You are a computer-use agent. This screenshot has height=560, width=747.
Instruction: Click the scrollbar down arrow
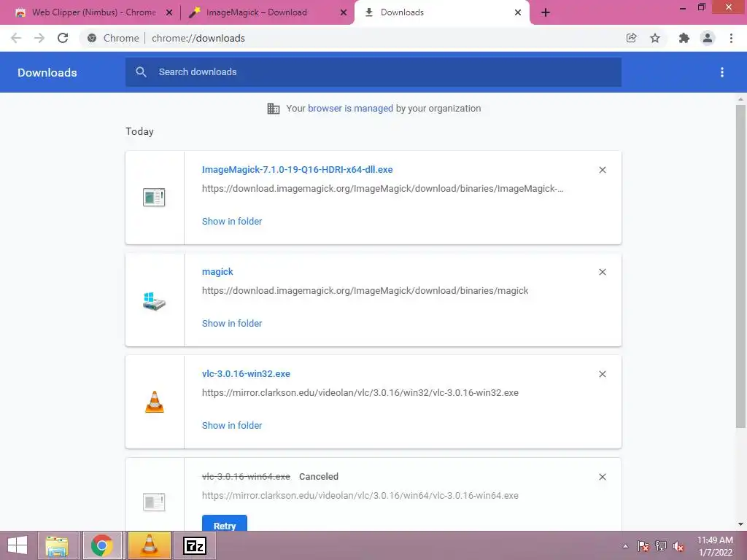tap(740, 524)
